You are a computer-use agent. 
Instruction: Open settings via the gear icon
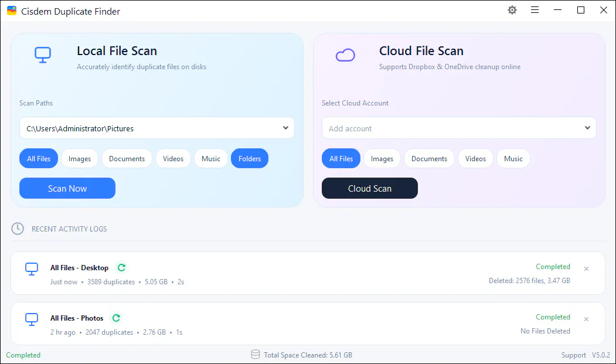(512, 10)
